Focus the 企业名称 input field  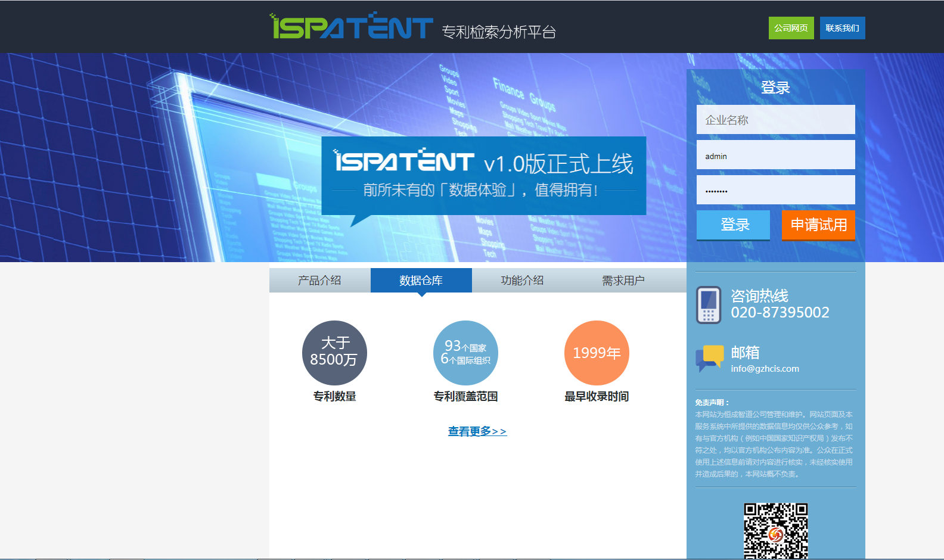tap(775, 120)
